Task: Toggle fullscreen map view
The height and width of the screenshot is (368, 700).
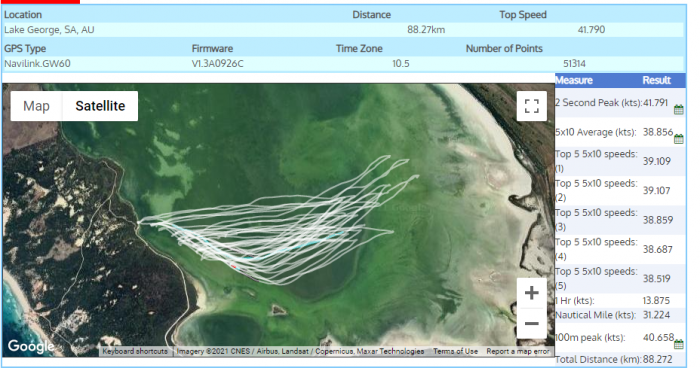Action: pos(531,106)
